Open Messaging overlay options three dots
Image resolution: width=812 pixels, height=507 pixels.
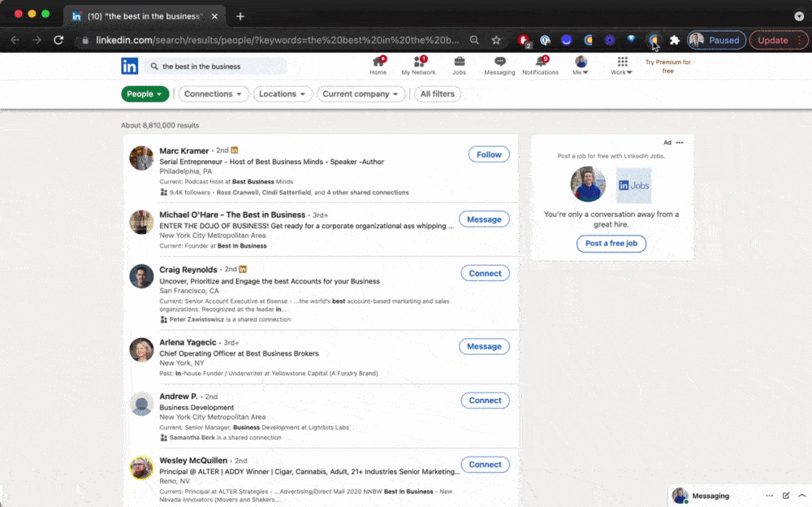pos(770,496)
